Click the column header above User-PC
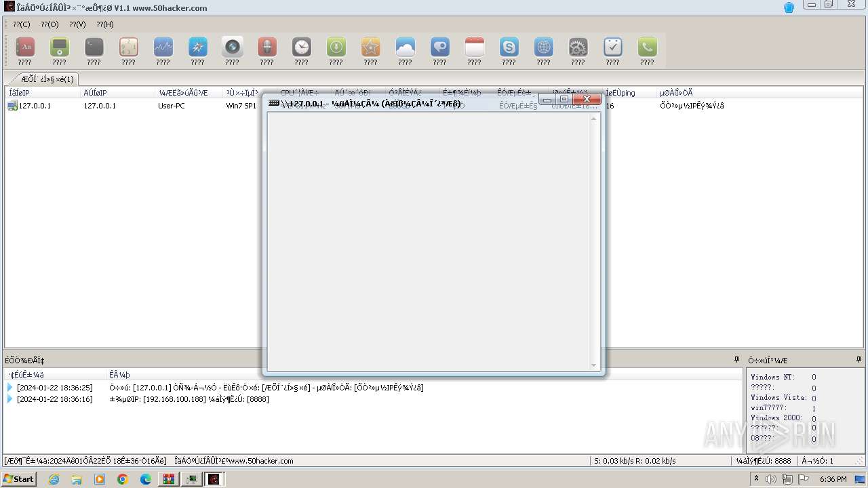 [x=188, y=93]
